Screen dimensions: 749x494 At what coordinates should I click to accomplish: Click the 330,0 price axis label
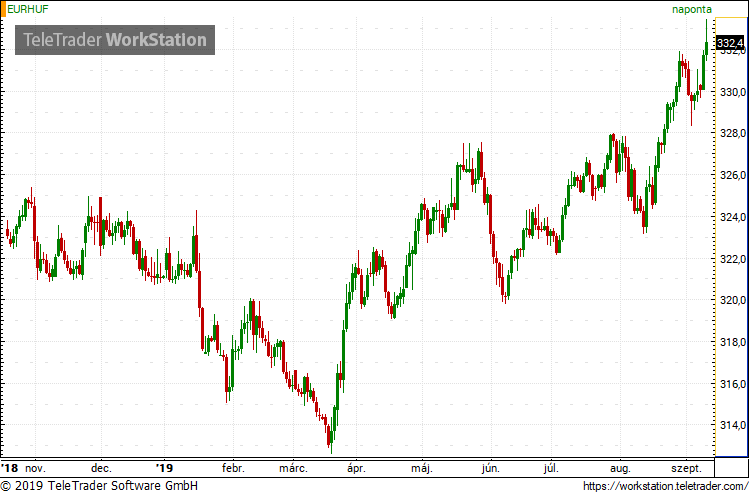click(733, 92)
